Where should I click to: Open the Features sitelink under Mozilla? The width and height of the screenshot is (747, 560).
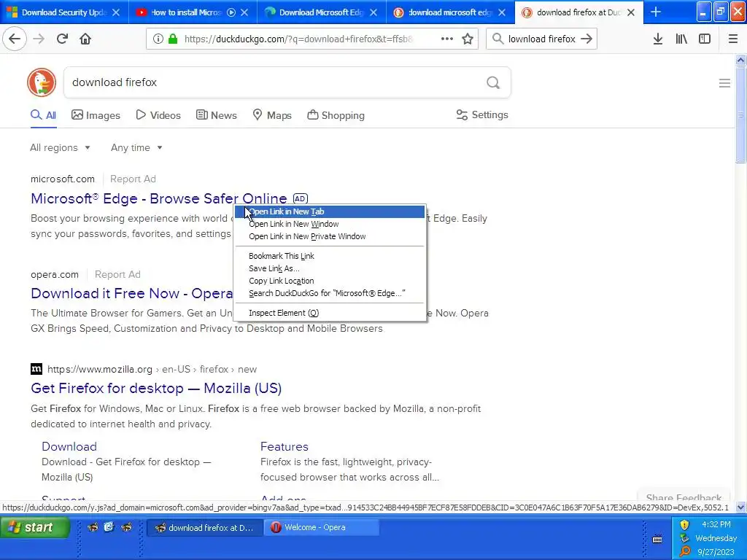click(285, 446)
